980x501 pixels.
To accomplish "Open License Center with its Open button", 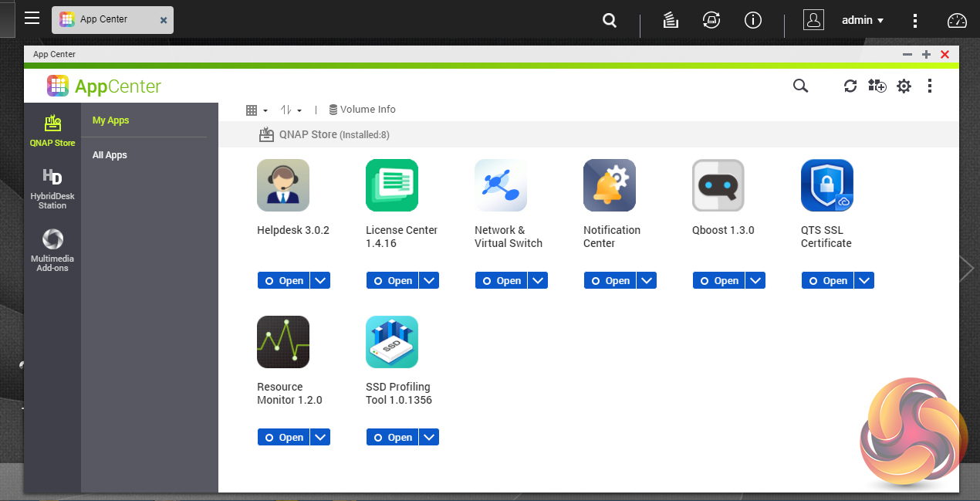I will 392,281.
